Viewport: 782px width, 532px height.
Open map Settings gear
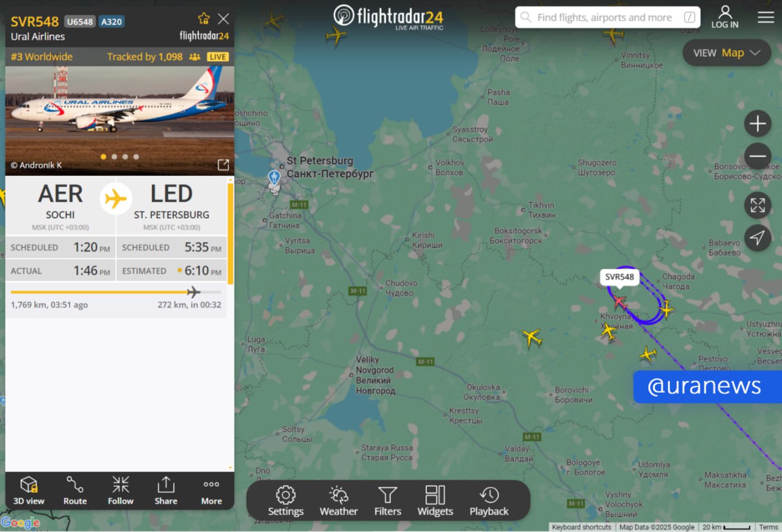[x=285, y=501]
